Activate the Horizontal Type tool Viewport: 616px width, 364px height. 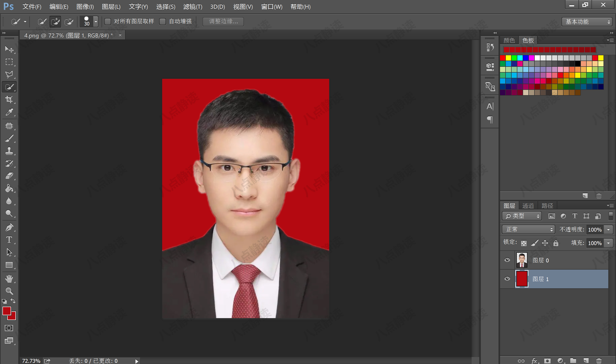(x=9, y=240)
